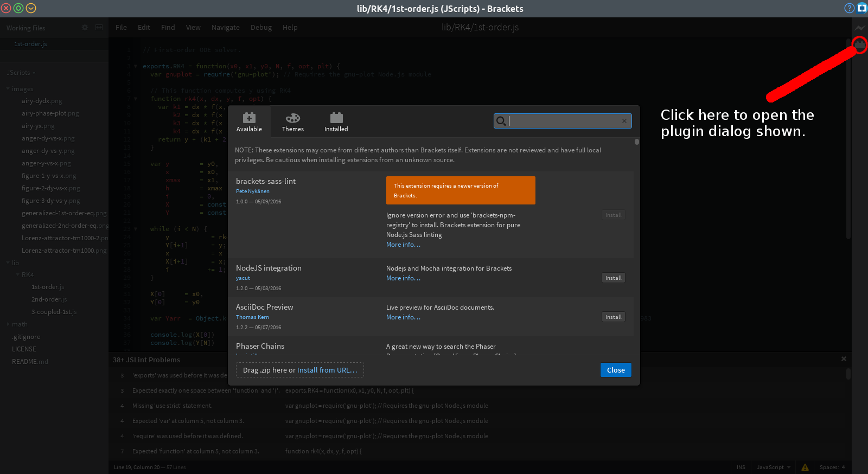Click the magnifier icon in the search box

point(501,121)
